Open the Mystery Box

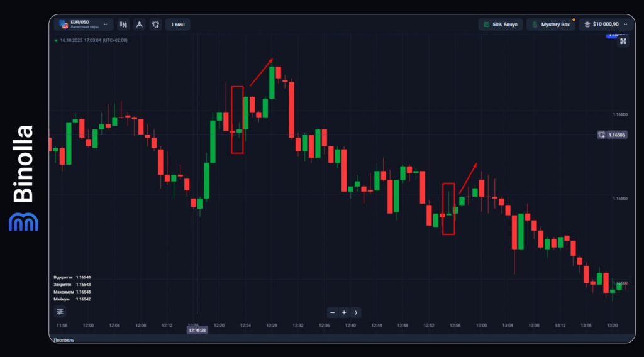[551, 25]
